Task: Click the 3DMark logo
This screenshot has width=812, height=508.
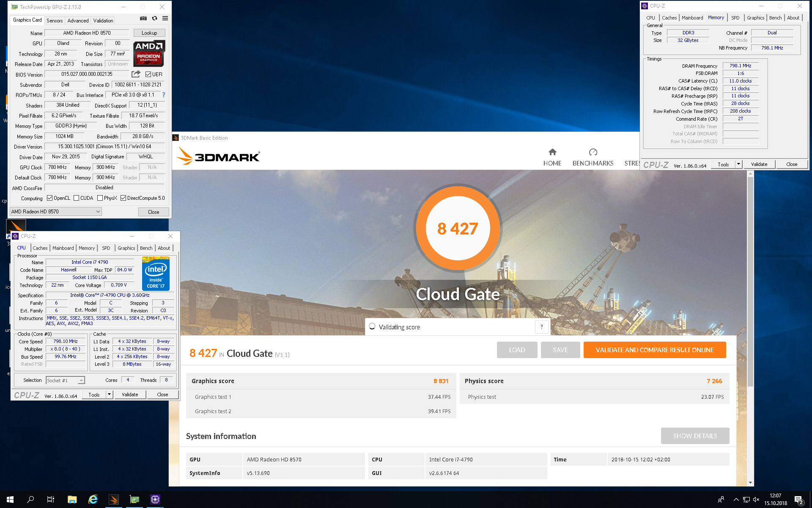Action: [x=218, y=156]
